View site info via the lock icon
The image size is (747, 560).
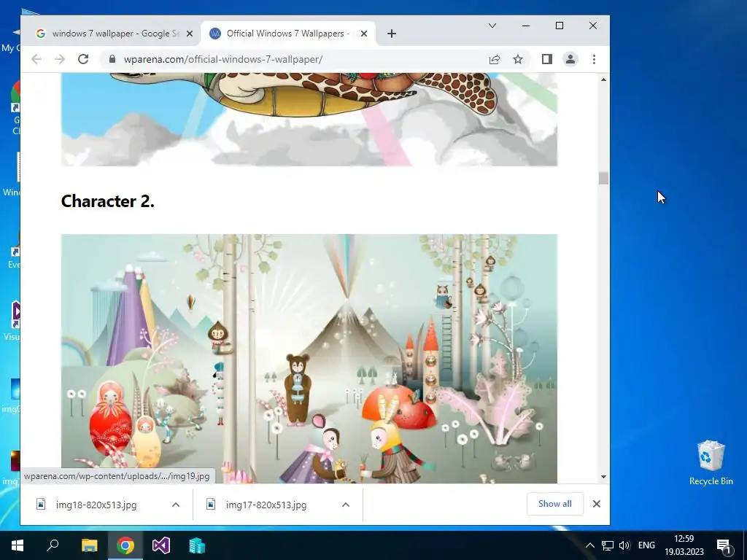tap(112, 59)
